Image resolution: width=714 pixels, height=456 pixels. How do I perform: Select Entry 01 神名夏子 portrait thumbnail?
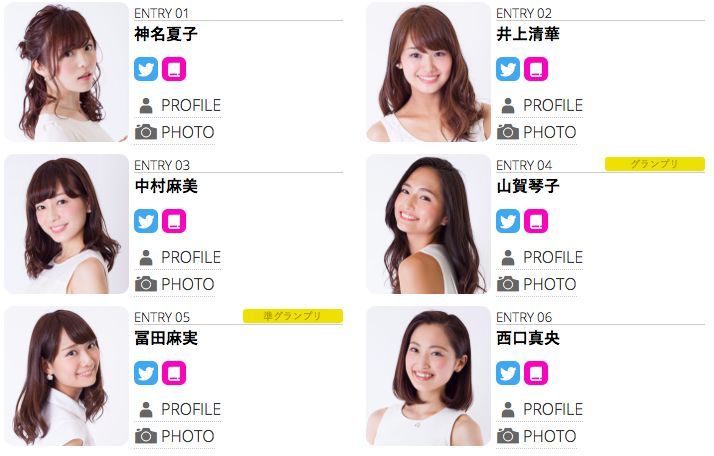pos(66,72)
